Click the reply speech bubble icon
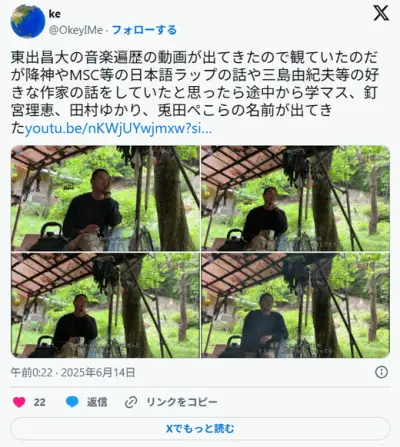 pos(72,402)
